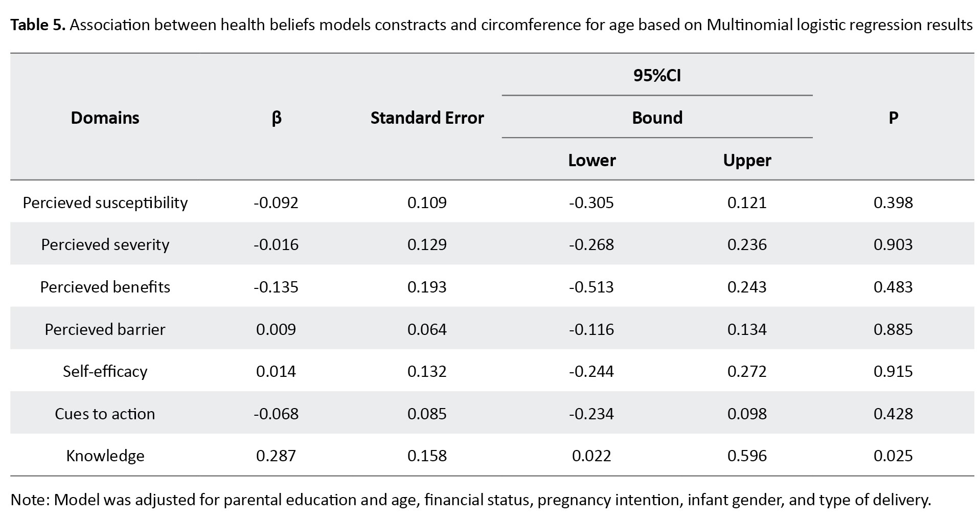Viewport: 980px width, 518px height.
Task: Click the Upper bound subheader
Action: (x=747, y=160)
